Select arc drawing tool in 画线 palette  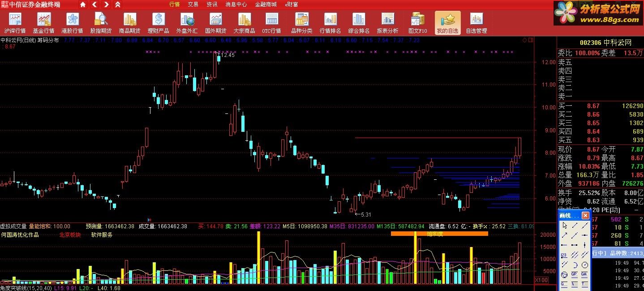(x=575, y=265)
